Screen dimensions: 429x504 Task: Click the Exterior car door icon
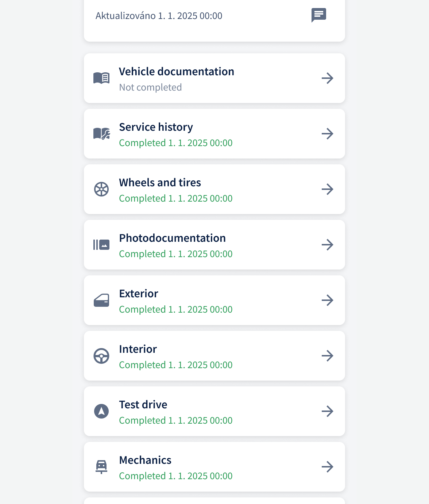(x=101, y=300)
